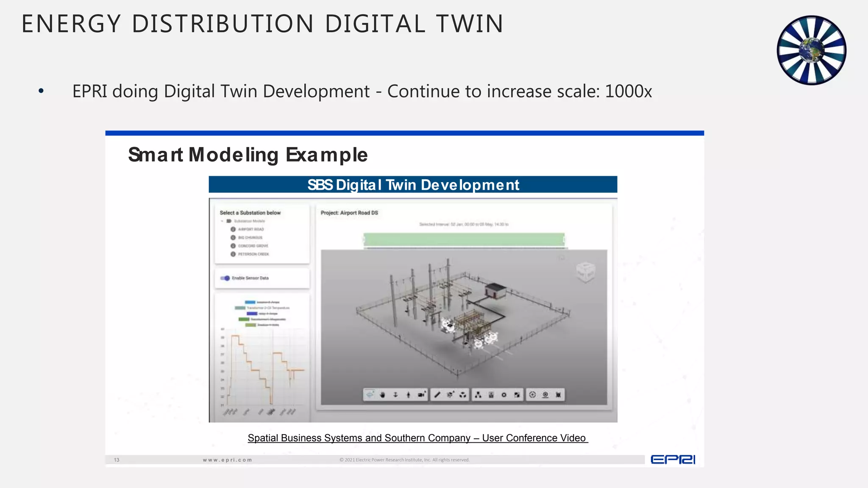The image size is (868, 488).
Task: Open Spatial Business Systems User Conference Video link
Action: tap(417, 438)
